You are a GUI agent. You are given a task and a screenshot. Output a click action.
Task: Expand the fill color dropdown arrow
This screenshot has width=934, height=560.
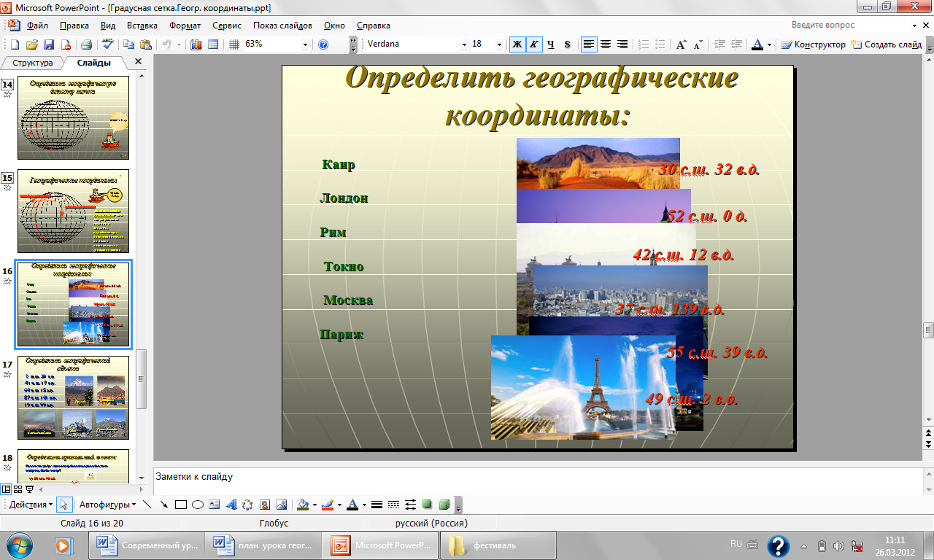click(x=314, y=505)
